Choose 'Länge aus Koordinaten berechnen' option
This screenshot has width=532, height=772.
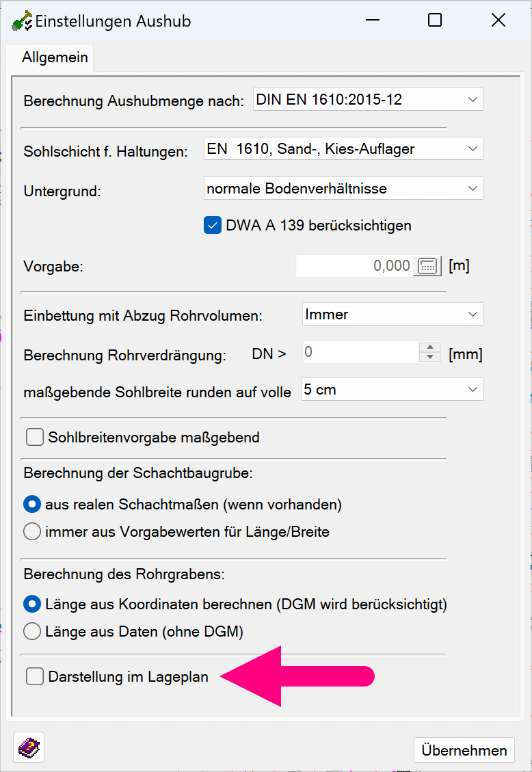tap(32, 604)
